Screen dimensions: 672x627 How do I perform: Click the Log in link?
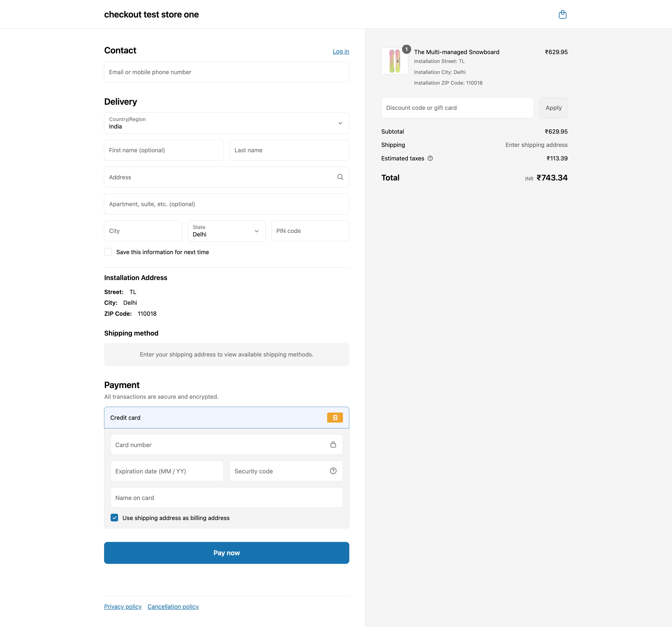340,51
